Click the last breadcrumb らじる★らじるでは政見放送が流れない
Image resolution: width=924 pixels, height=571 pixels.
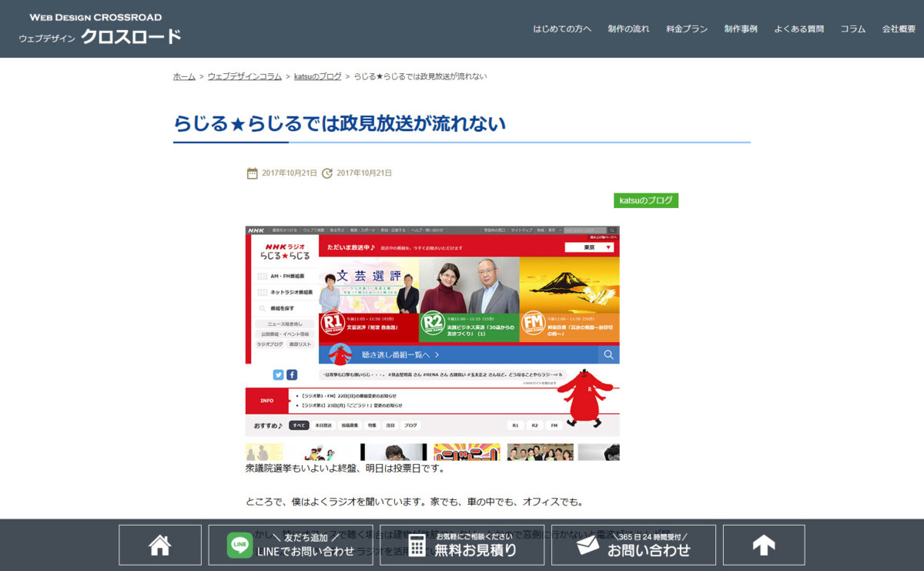coord(420,76)
